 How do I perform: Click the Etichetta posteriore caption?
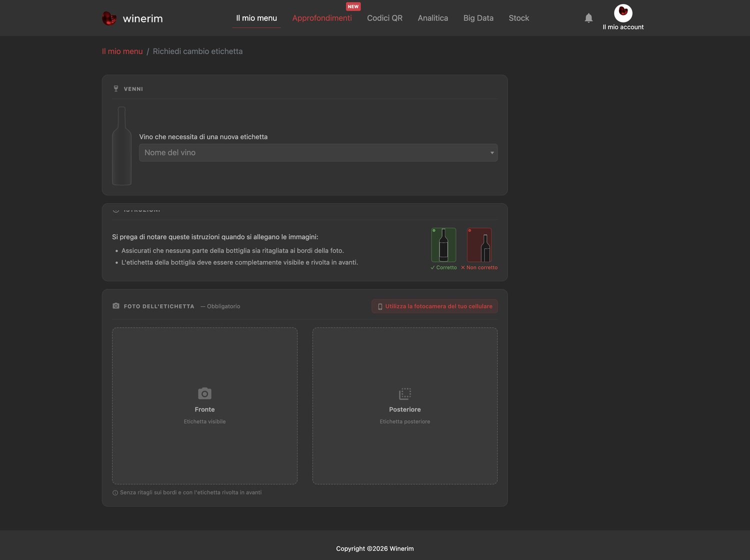(x=405, y=422)
